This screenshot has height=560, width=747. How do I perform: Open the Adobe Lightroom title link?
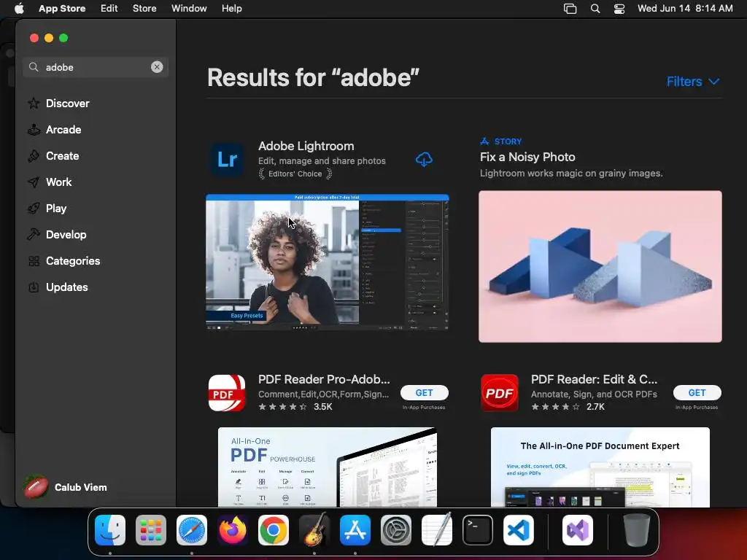pos(306,146)
